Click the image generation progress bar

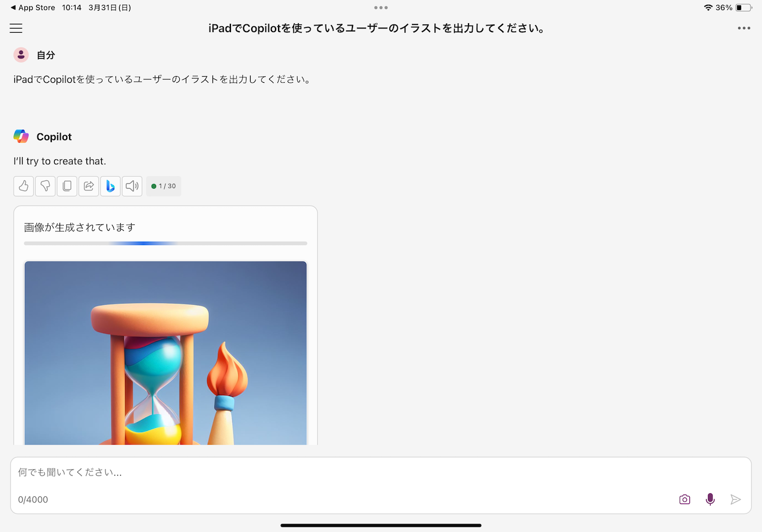(x=165, y=243)
